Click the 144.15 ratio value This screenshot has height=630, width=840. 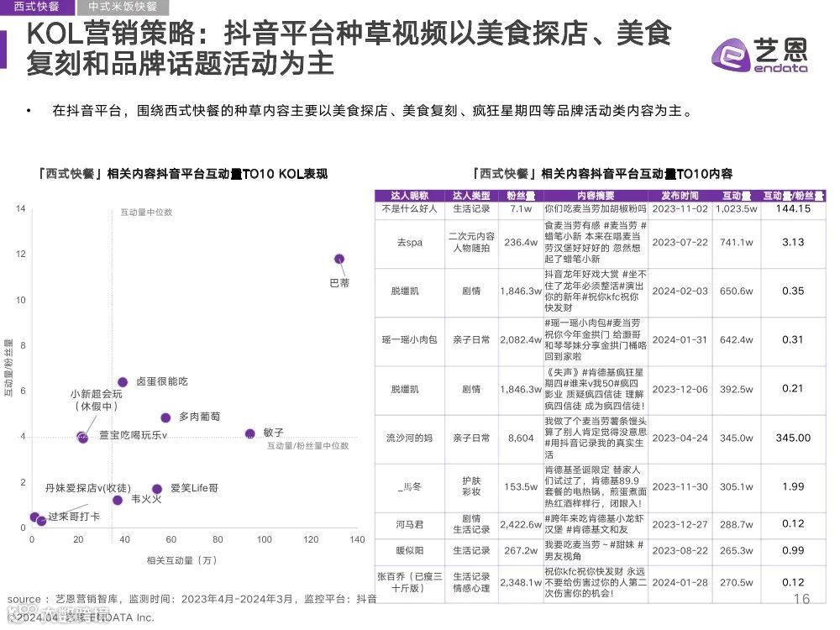point(794,209)
